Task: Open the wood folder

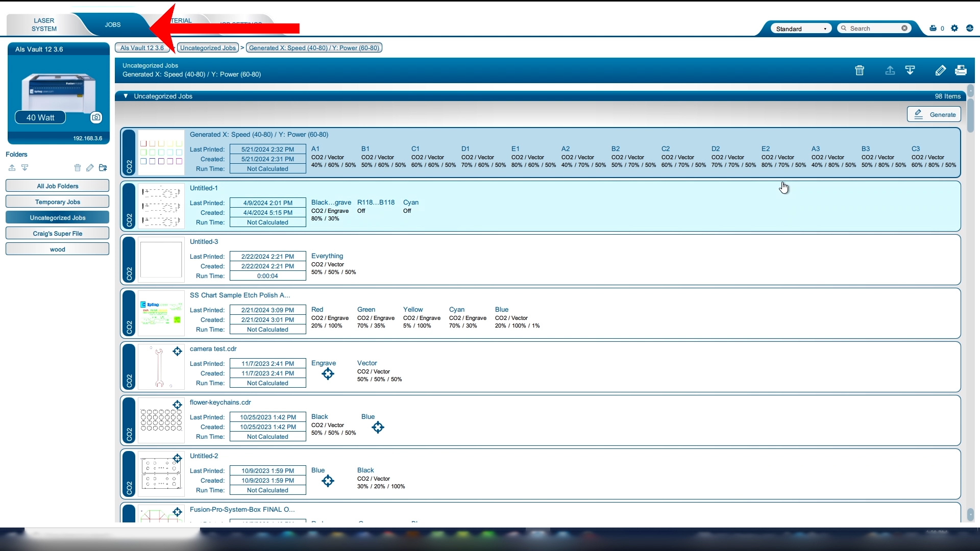Action: tap(58, 249)
